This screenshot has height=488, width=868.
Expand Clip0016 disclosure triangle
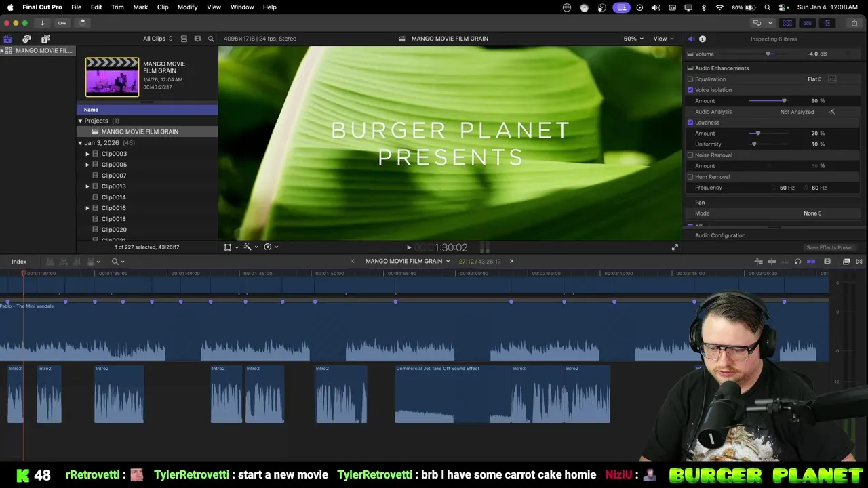[x=87, y=208]
